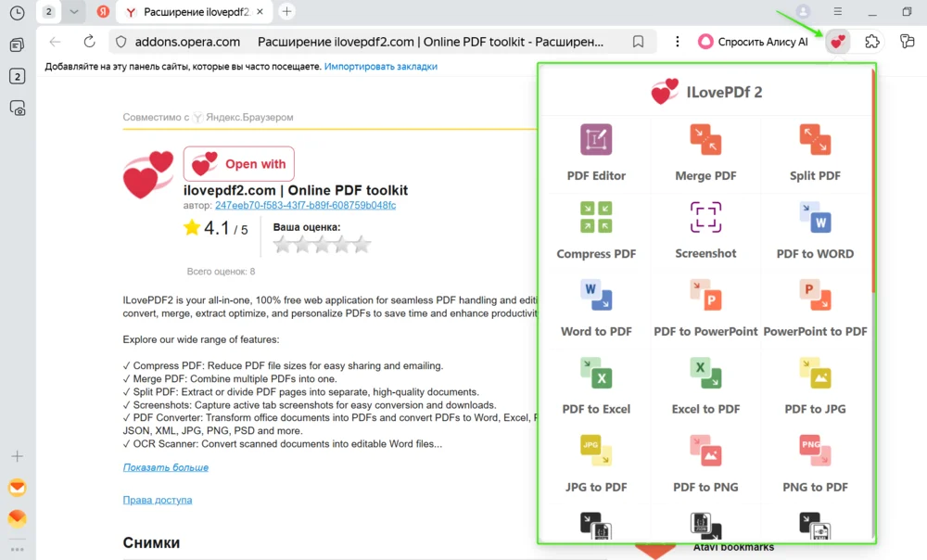Click the 'Всего оценок: 8' text
This screenshot has height=560, width=927.
tap(222, 272)
